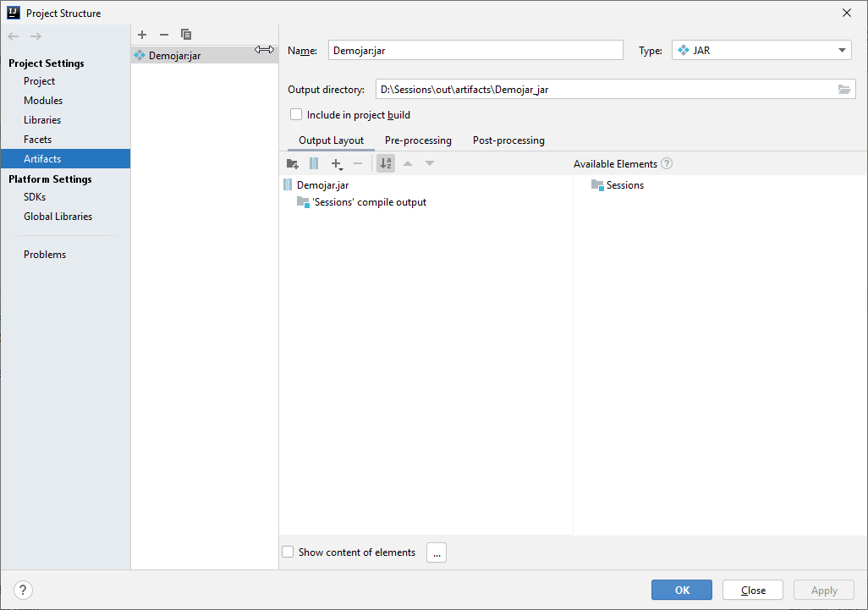Remove the selected artifact with minus icon
The height and width of the screenshot is (610, 868).
point(164,35)
